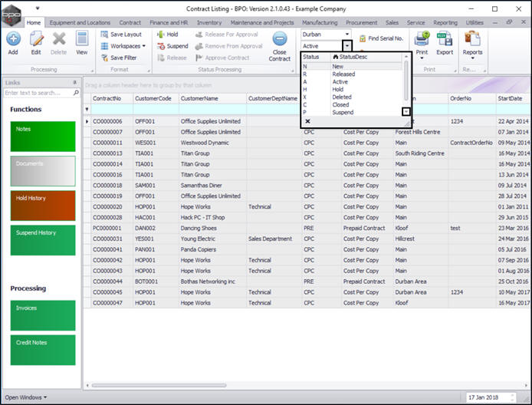Switch to the Contract ribbon tab
This screenshot has width=532, height=405.
pyautogui.click(x=130, y=23)
